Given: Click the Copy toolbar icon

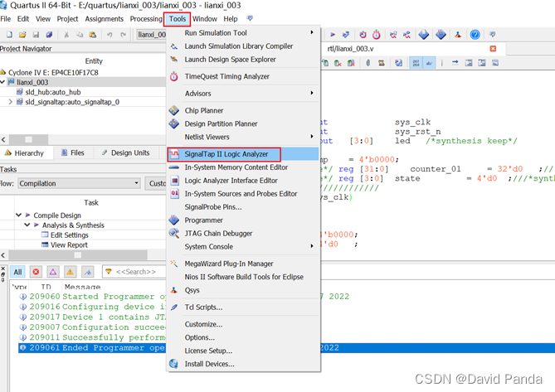Looking at the screenshot, I should pyautogui.click(x=80, y=35).
